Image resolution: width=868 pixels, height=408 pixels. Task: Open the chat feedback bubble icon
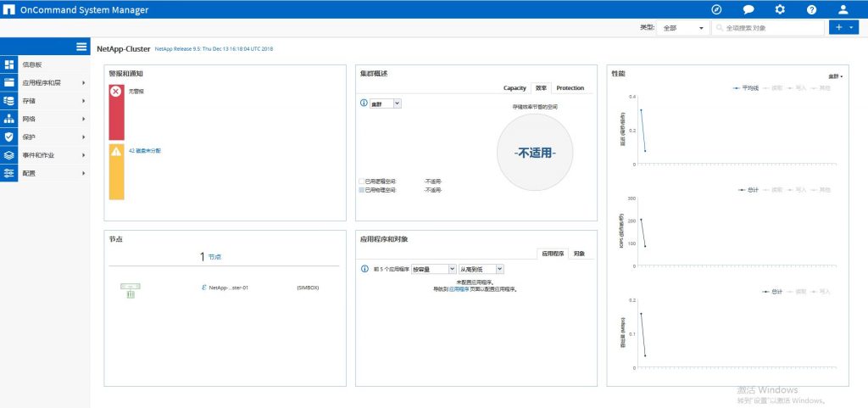point(748,9)
